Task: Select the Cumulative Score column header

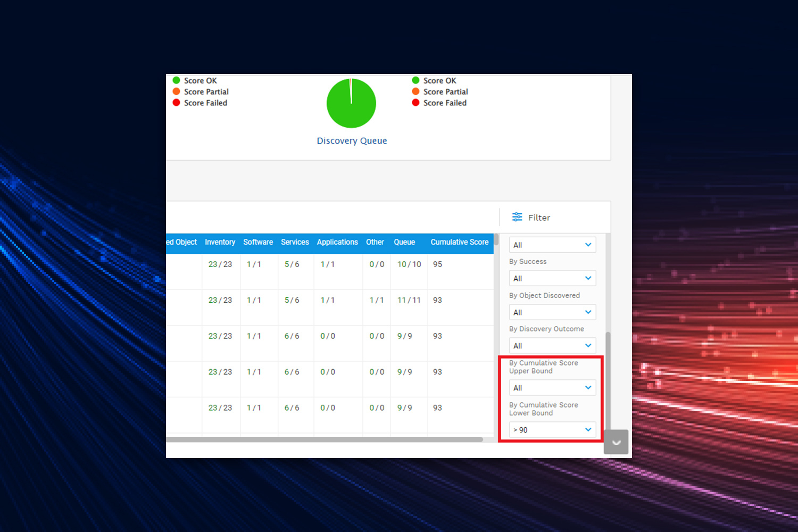Action: [459, 242]
